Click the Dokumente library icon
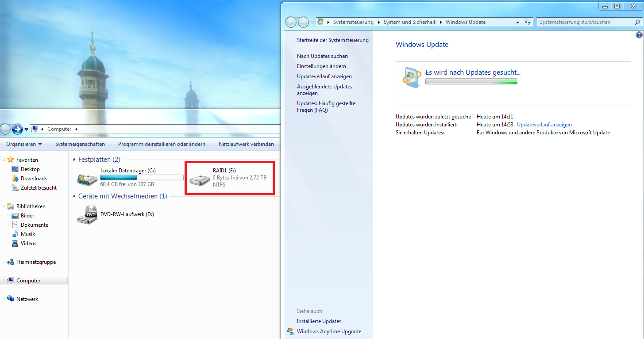644x339 pixels. [15, 225]
